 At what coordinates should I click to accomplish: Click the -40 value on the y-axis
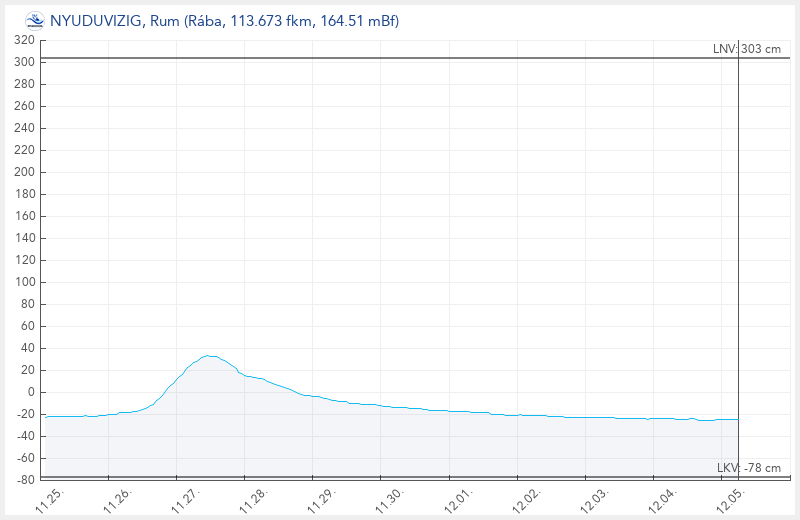point(25,436)
